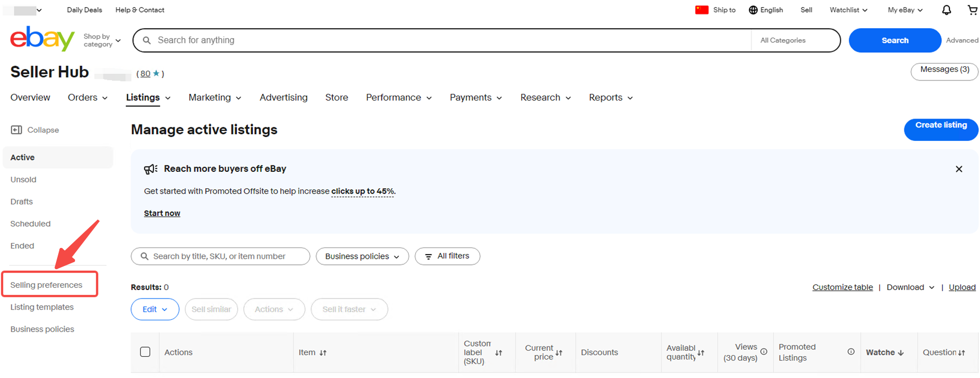Switch to the Overview tab

tap(30, 97)
